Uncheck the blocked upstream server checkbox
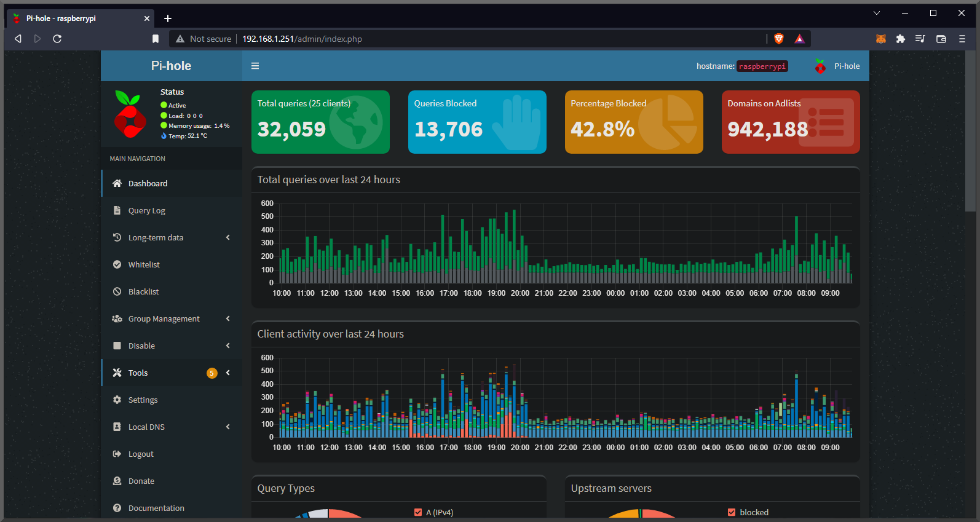 732,512
